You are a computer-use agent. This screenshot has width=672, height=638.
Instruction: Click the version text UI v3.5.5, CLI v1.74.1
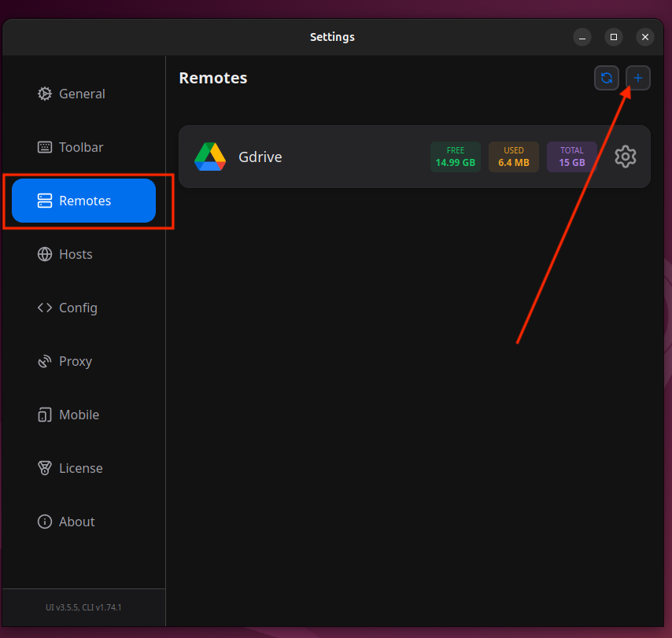pos(83,607)
